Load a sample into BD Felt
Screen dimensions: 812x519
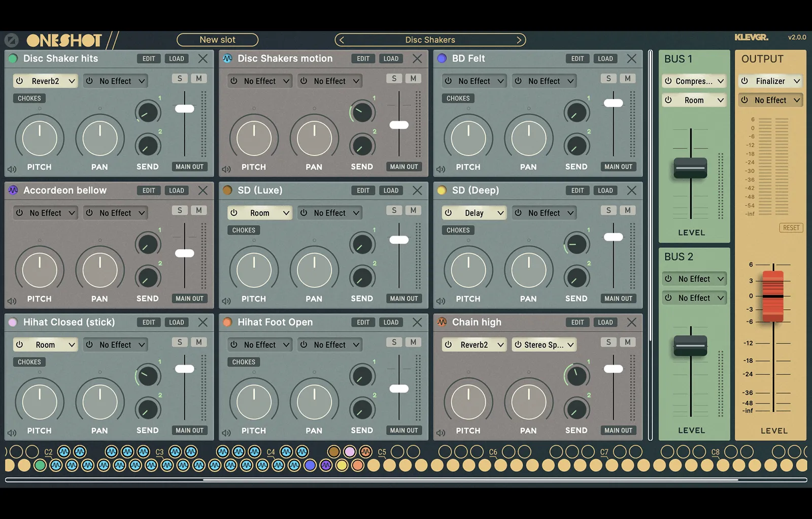click(605, 58)
